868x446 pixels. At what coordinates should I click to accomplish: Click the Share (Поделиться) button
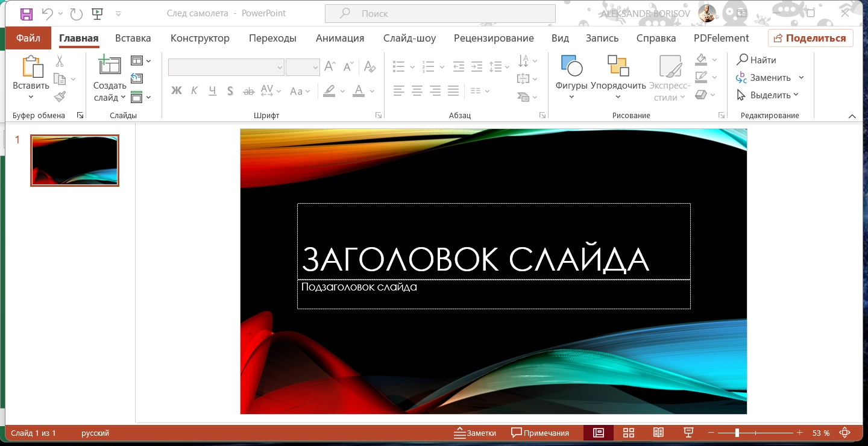click(810, 38)
